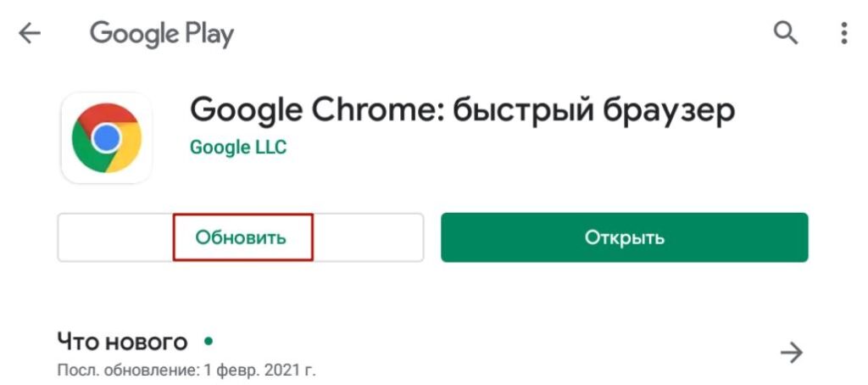This screenshot has height=385, width=868.
Task: Select the app title Google Chrome: быстрый браузер
Action: point(462,110)
